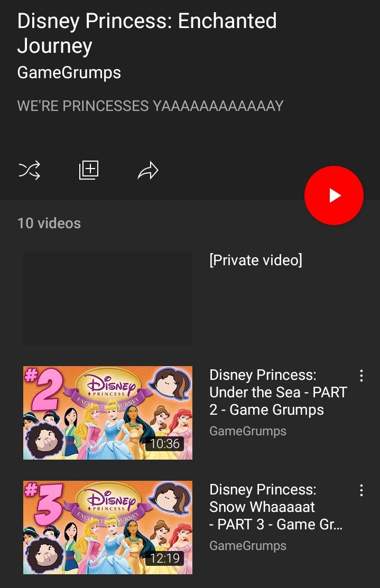Image resolution: width=380 pixels, height=588 pixels.
Task: Open 'Disney Princess: Snow Whaaaaat - PART 3' title
Action: point(276,507)
